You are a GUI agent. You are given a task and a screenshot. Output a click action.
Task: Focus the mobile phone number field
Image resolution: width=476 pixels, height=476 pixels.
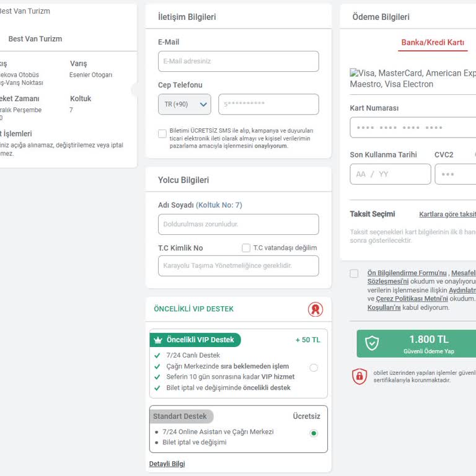[x=268, y=104]
